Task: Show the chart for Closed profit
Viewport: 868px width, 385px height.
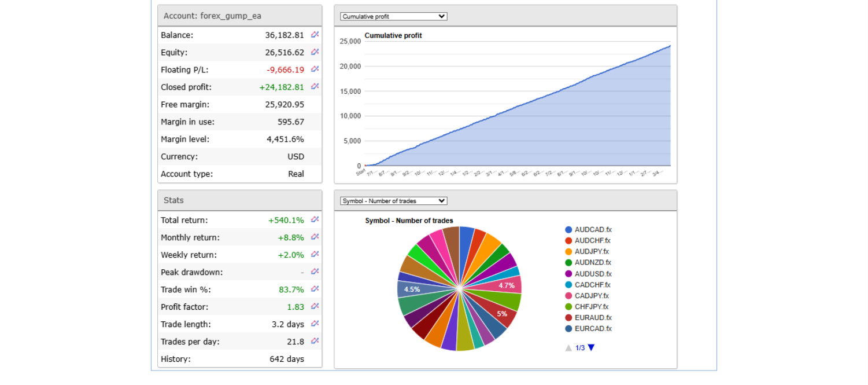Action: coord(315,87)
